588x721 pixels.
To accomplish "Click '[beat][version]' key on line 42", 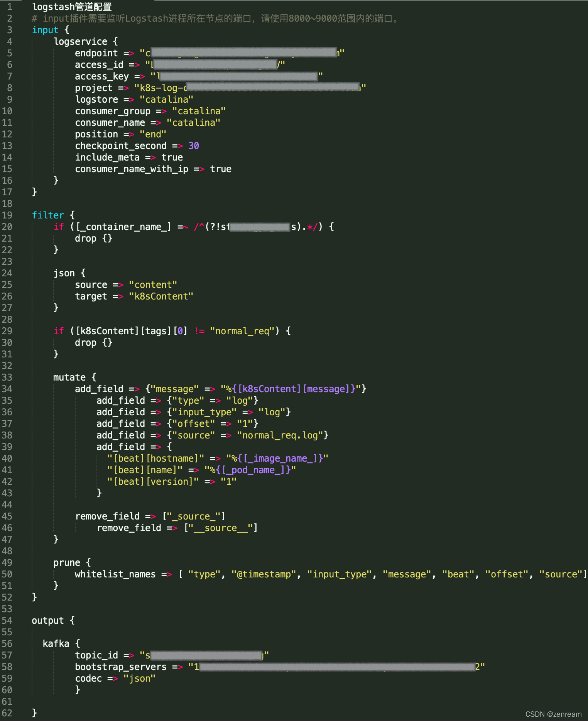I will pos(153,482).
